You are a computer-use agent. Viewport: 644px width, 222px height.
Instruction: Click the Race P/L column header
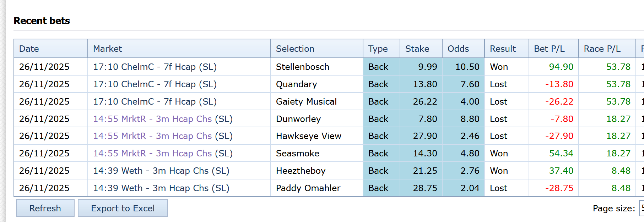point(602,49)
